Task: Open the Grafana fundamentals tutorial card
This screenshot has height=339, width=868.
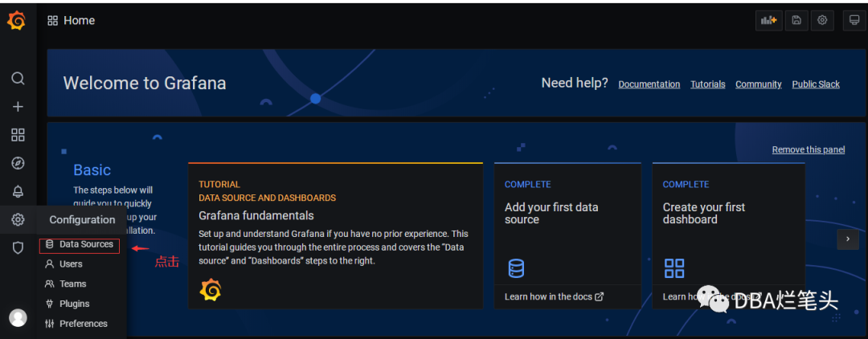Action: 335,235
